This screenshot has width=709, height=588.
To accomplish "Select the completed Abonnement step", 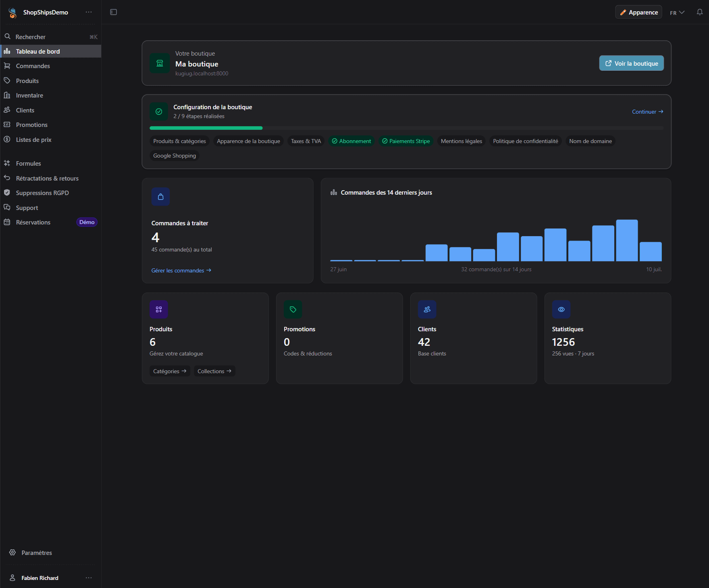I will (x=351, y=141).
